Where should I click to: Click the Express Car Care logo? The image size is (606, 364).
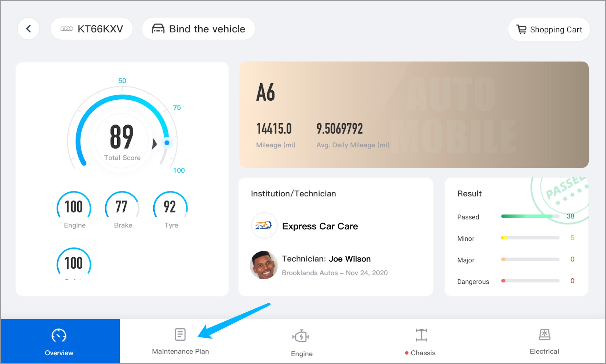[x=264, y=225]
